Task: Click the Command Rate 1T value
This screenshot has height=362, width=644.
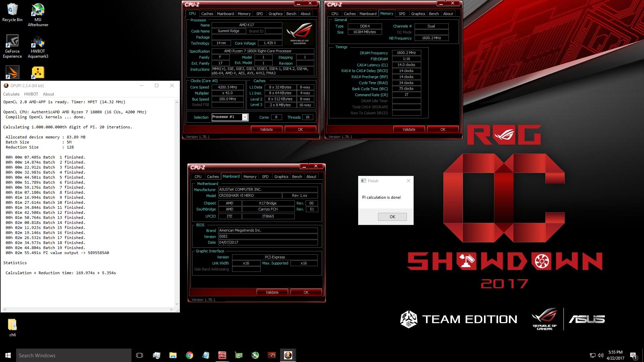Action: (x=406, y=95)
